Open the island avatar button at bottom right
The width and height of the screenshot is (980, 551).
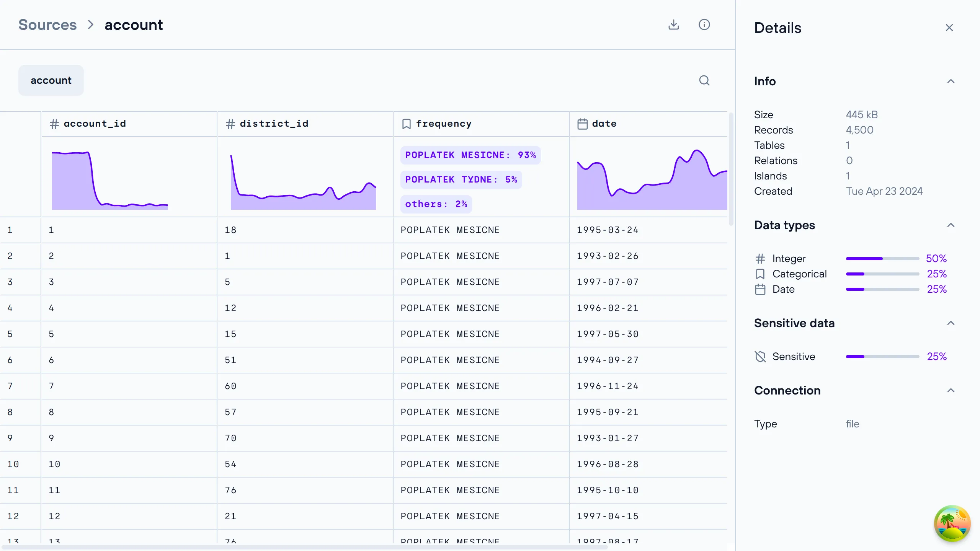[952, 523]
